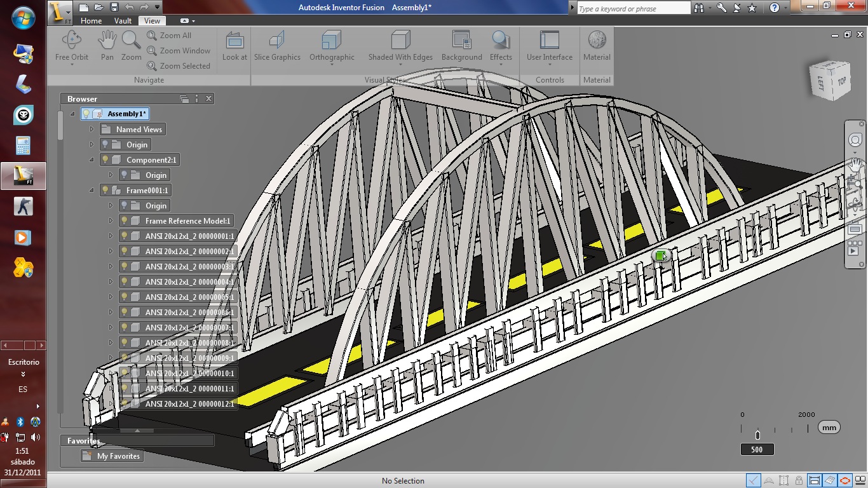Switch projection with the Orthographic icon

pyautogui.click(x=332, y=46)
